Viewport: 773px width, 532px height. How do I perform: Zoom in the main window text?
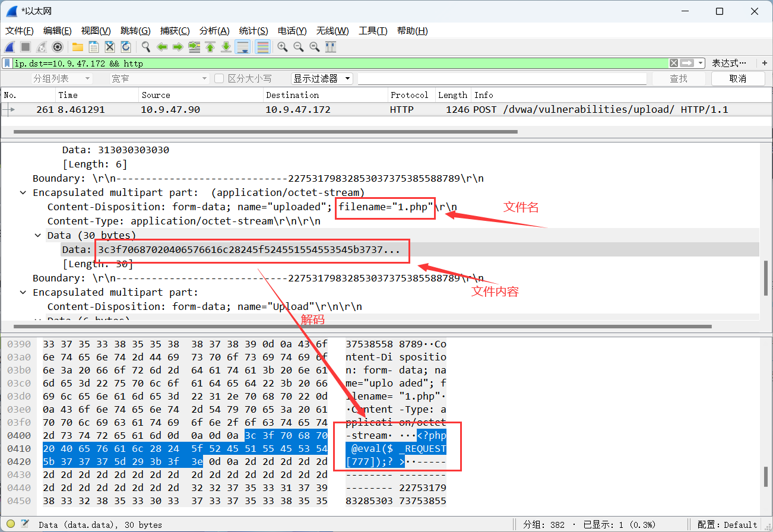(283, 47)
